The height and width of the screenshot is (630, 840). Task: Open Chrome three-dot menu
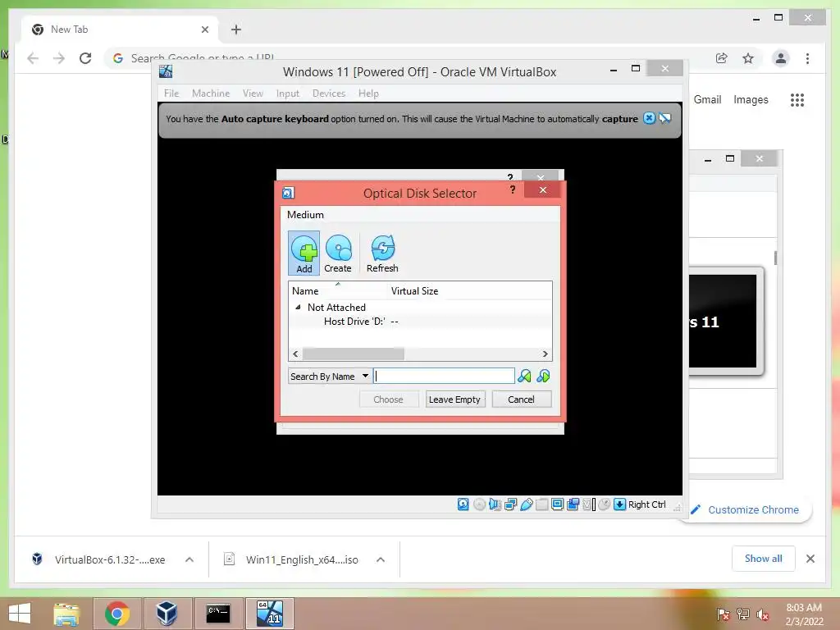tap(807, 58)
